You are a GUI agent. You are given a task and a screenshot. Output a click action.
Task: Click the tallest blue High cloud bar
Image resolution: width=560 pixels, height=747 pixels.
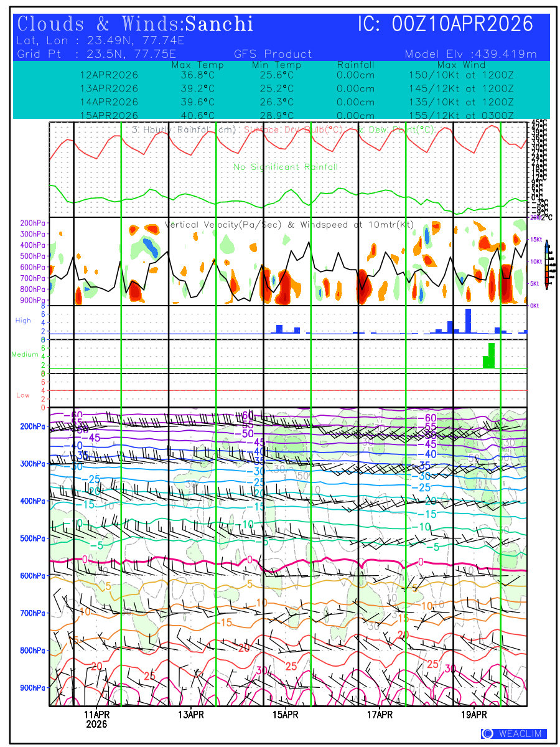(468, 321)
